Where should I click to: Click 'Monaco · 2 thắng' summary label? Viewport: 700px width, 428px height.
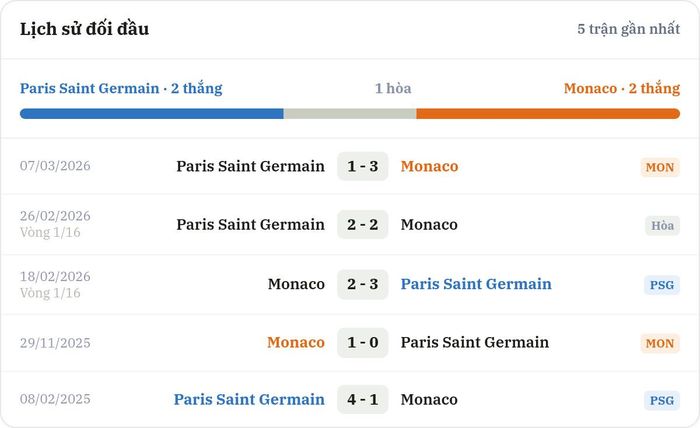[622, 88]
